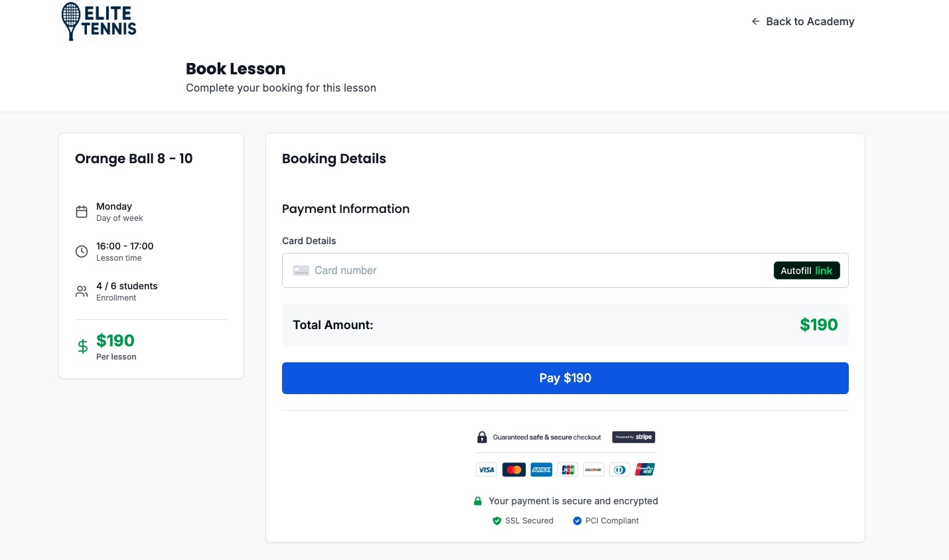Viewport: 949px width, 560px height.
Task: Click the card icon inside the card number field
Action: click(x=301, y=270)
